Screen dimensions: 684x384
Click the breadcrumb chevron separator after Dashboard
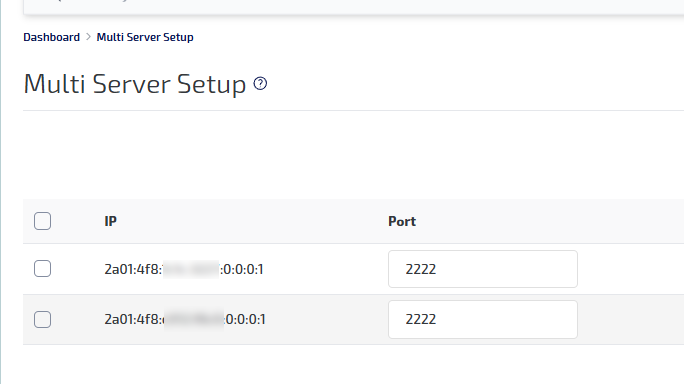point(89,37)
